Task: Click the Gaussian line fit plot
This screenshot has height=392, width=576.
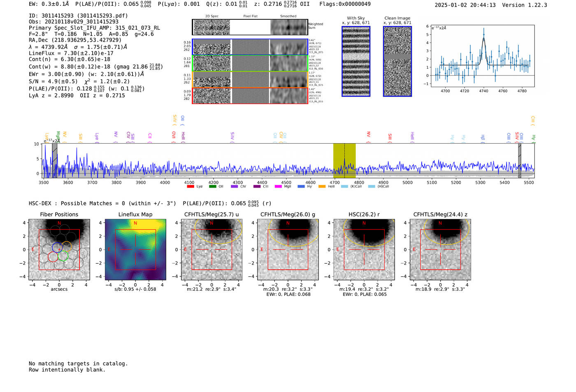Action: click(482, 56)
